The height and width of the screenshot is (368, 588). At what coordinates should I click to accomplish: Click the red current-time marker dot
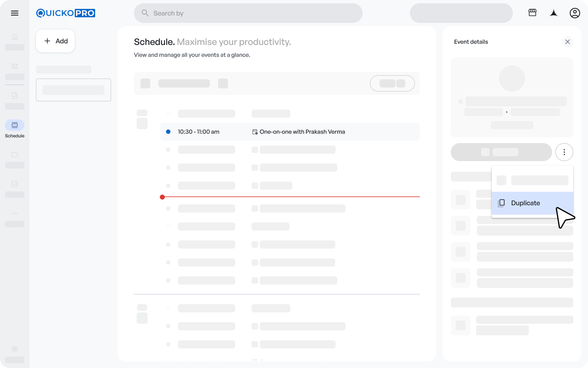tap(163, 197)
